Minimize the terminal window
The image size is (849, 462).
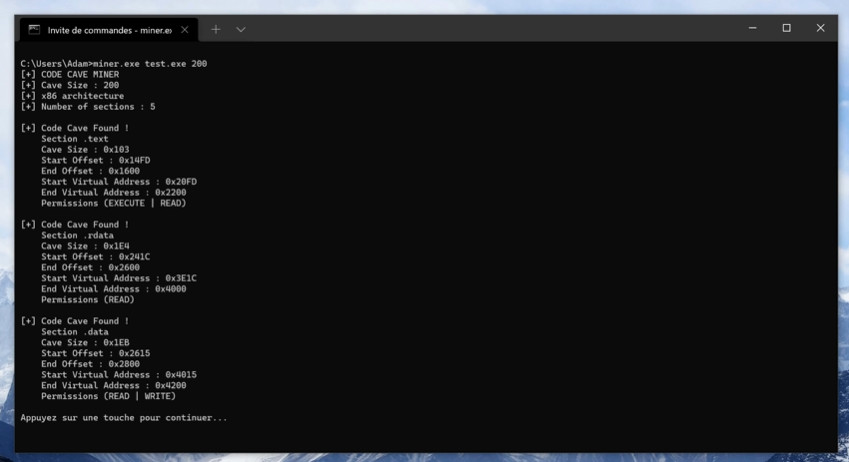click(x=753, y=28)
